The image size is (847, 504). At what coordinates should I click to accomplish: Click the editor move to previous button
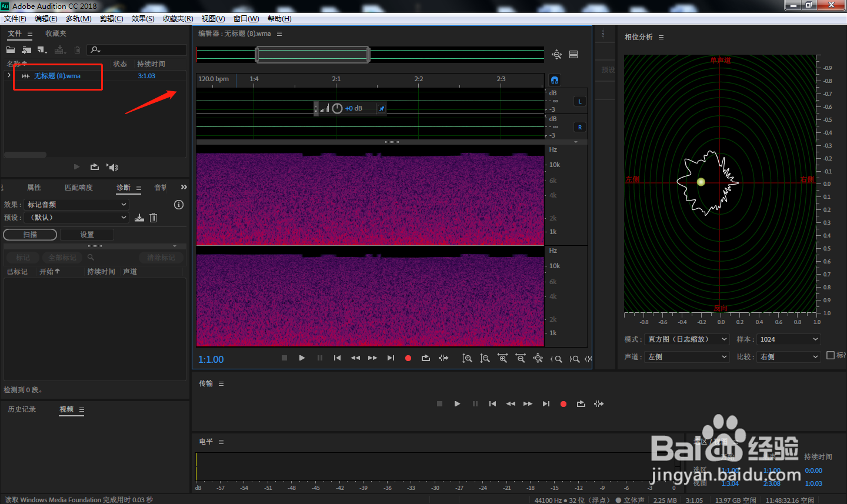coord(337,358)
